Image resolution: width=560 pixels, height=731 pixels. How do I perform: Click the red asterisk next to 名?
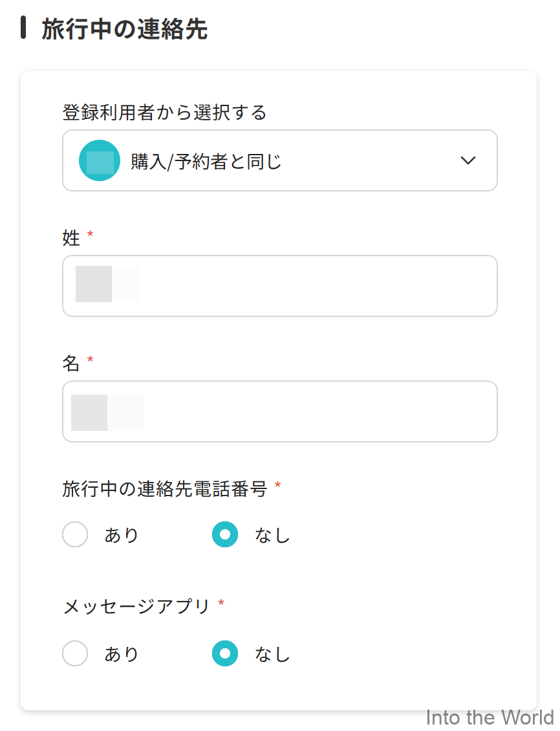[91, 359]
